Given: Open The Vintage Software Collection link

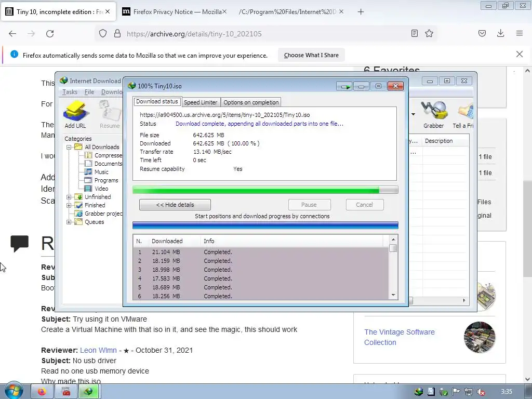Looking at the screenshot, I should coord(400,337).
